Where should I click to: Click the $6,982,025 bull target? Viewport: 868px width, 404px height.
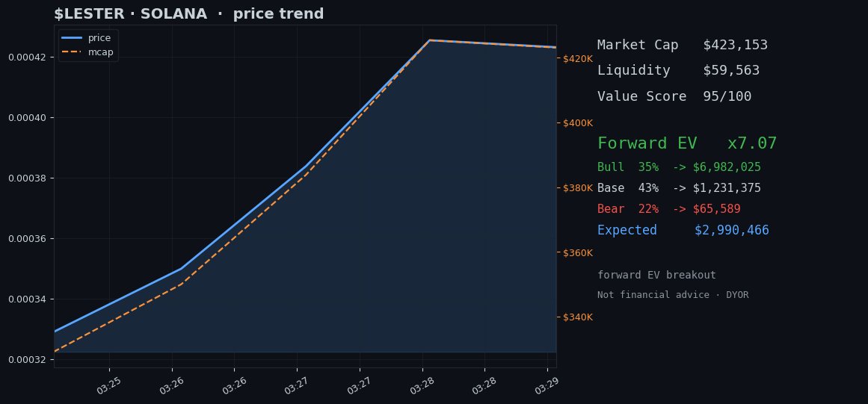[x=727, y=167]
